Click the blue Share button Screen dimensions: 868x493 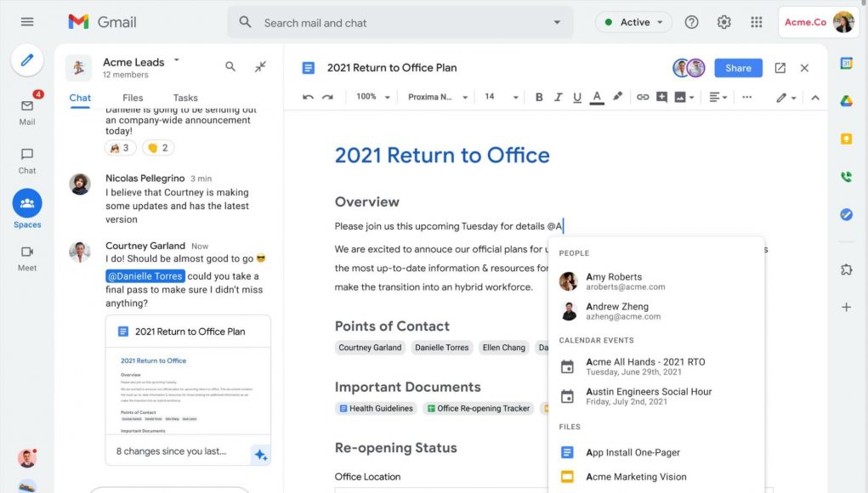click(738, 68)
